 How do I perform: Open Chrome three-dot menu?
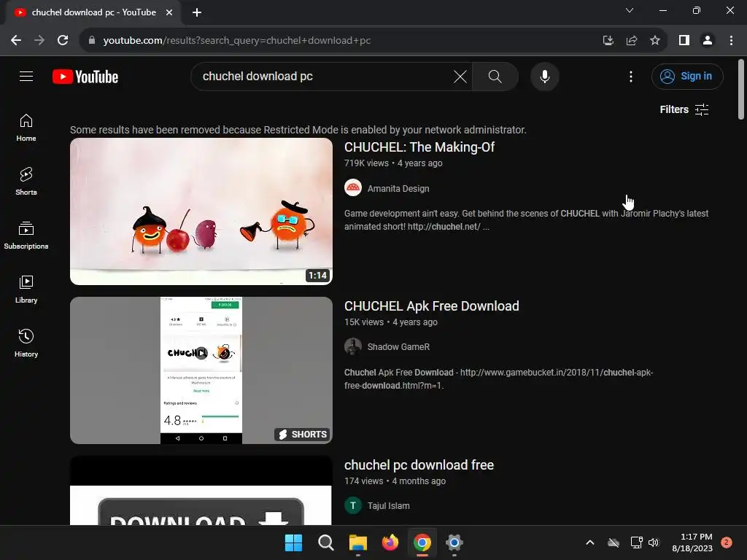pos(731,41)
